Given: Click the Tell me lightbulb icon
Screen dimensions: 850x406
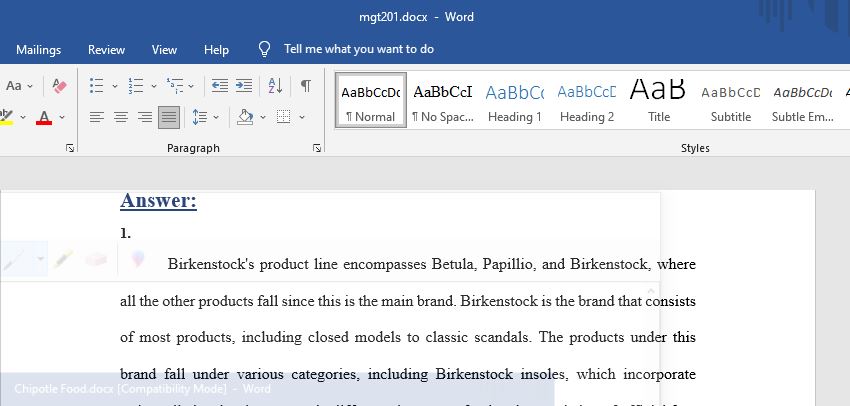Looking at the screenshot, I should (x=264, y=49).
